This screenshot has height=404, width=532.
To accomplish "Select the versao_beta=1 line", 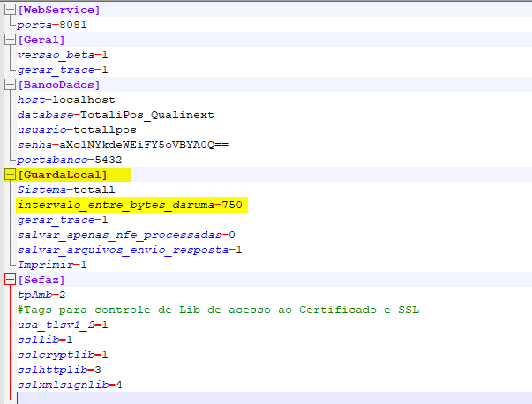I will (x=63, y=55).
